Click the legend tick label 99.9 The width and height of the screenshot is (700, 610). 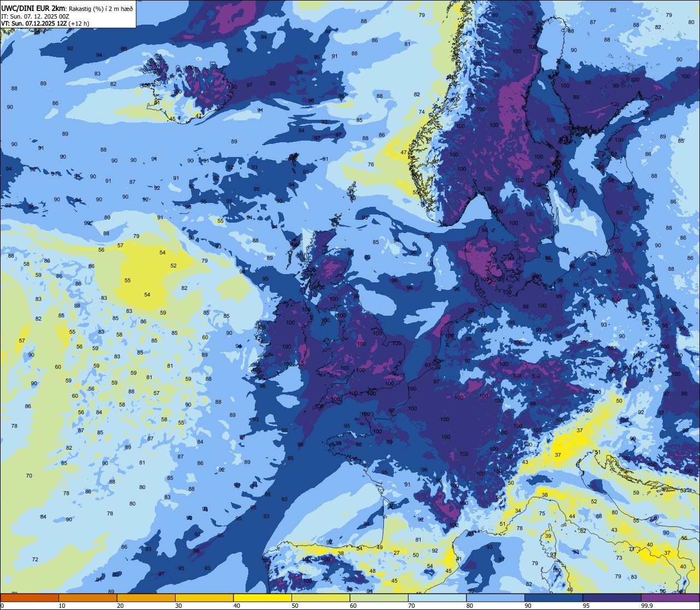click(x=647, y=606)
